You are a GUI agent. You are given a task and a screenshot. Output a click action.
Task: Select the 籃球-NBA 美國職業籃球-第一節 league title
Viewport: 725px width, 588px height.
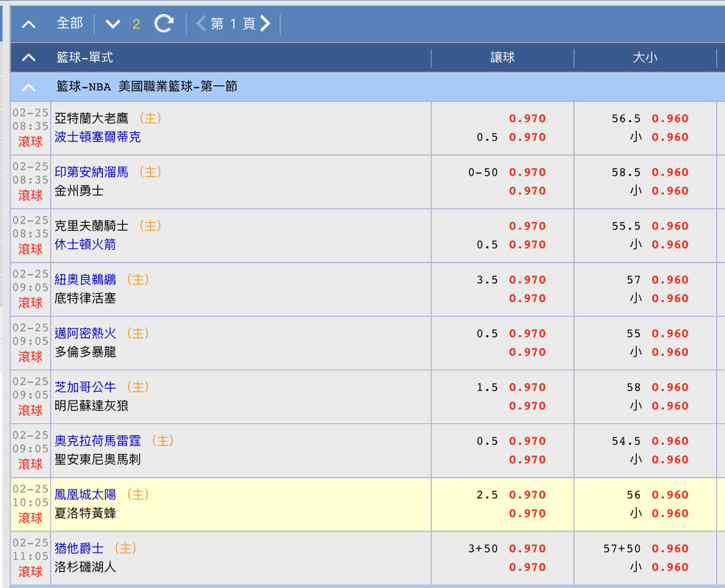point(146,87)
